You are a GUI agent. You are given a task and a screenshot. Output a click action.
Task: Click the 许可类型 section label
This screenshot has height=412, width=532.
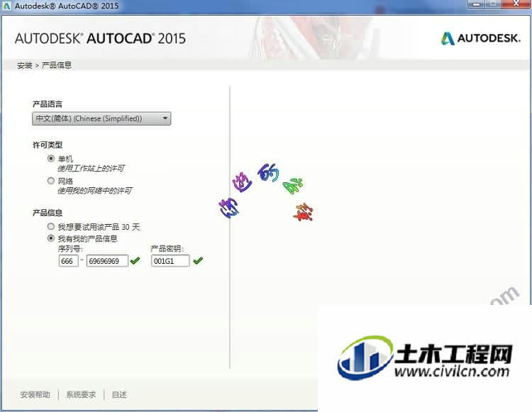[48, 145]
